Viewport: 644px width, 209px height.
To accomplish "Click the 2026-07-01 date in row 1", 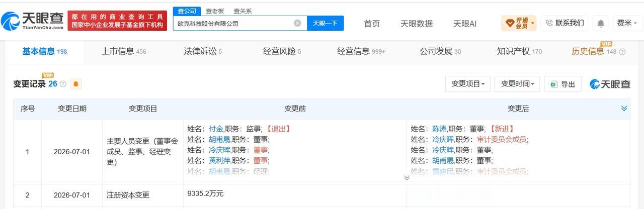I will pyautogui.click(x=72, y=152).
